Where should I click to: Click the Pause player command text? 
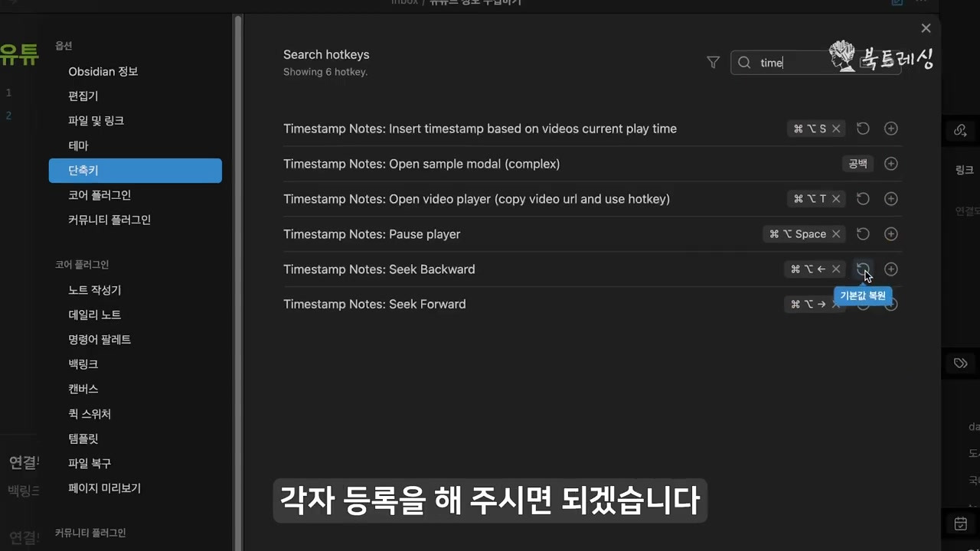372,234
